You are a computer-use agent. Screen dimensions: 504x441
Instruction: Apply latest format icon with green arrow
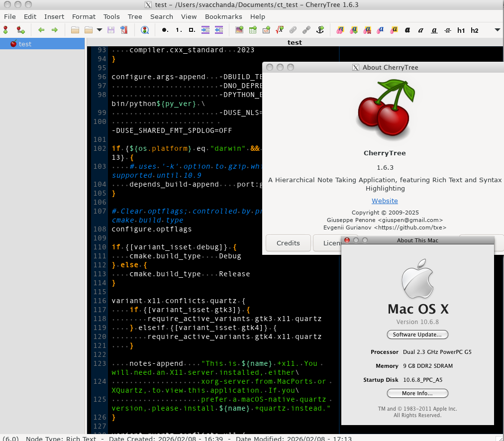point(354,30)
